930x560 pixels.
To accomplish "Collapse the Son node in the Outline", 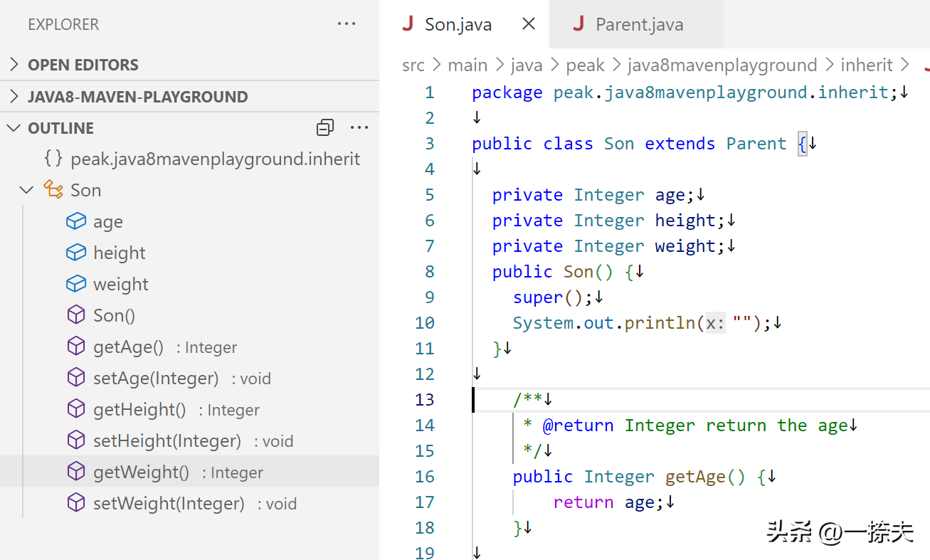I will click(26, 189).
